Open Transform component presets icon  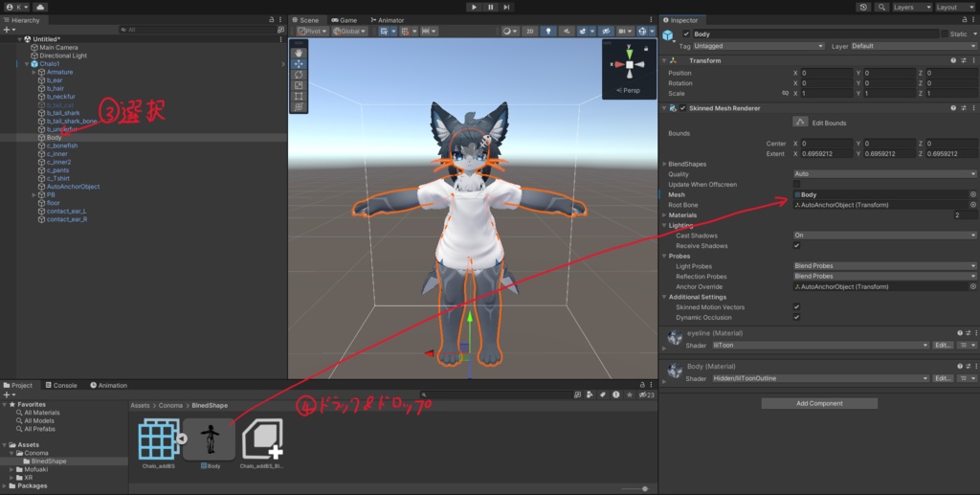(x=964, y=60)
